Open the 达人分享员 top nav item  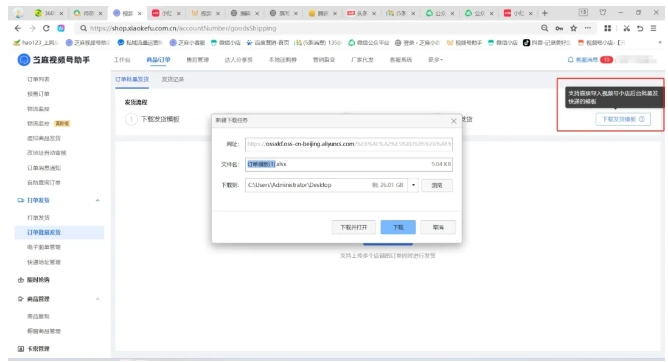click(239, 60)
